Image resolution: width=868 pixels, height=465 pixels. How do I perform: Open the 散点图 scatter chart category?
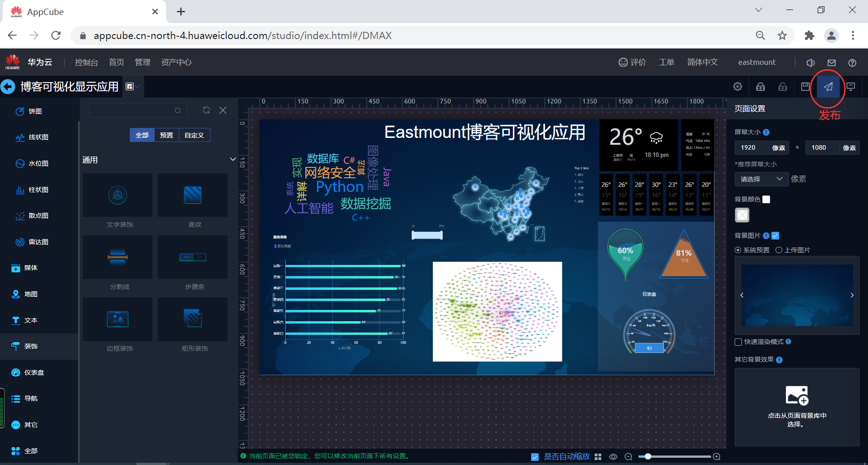click(x=32, y=215)
